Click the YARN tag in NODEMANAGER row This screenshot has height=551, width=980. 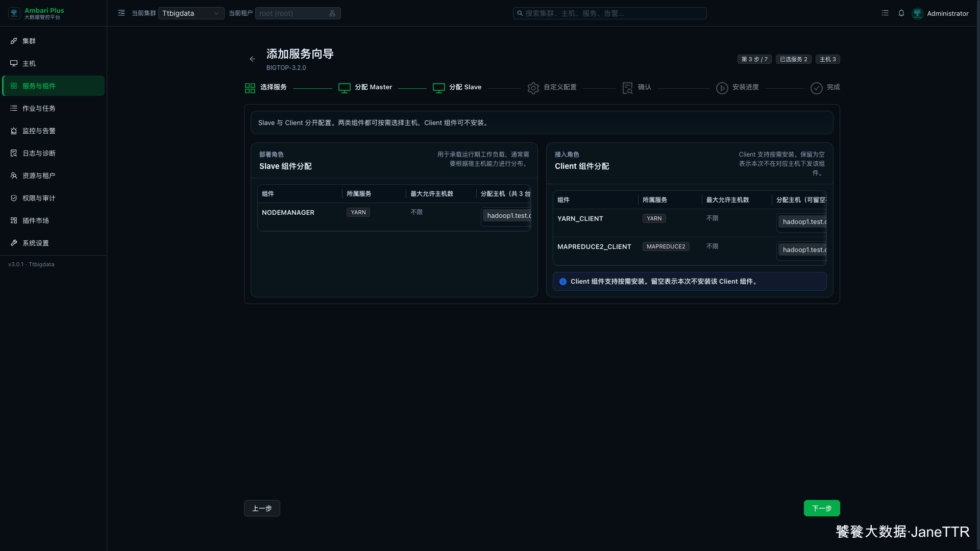[x=358, y=212]
